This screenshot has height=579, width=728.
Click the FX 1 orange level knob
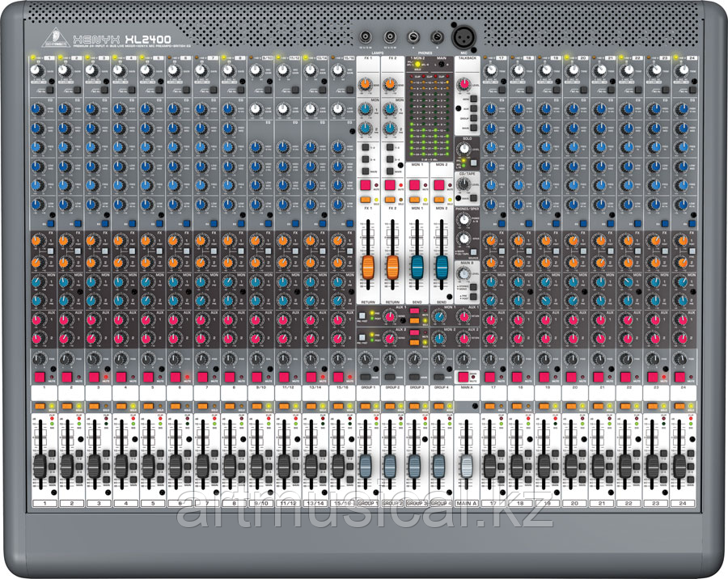(x=366, y=82)
